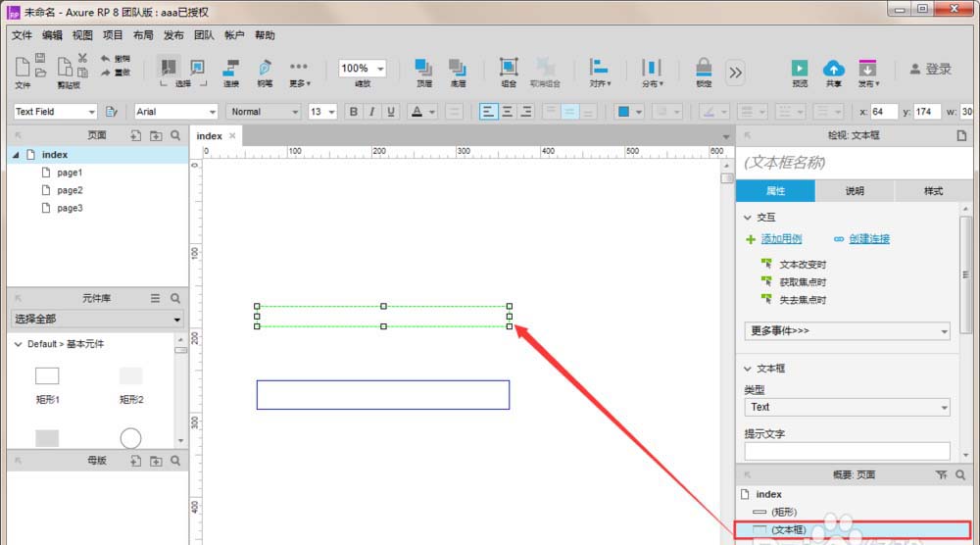Image resolution: width=980 pixels, height=545 pixels.
Task: Select the pen (钢笔) tool
Action: [x=265, y=72]
